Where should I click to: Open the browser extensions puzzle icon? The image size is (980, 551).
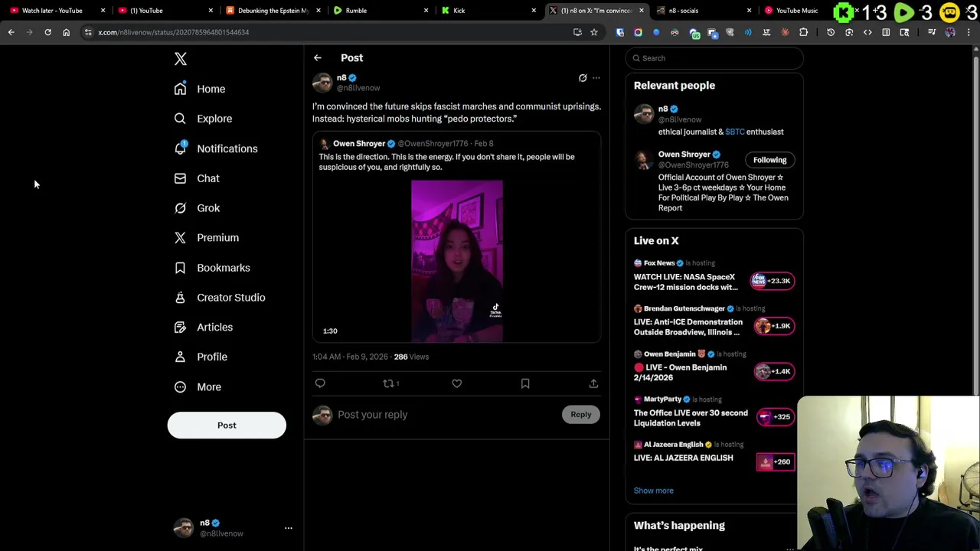pyautogui.click(x=803, y=32)
